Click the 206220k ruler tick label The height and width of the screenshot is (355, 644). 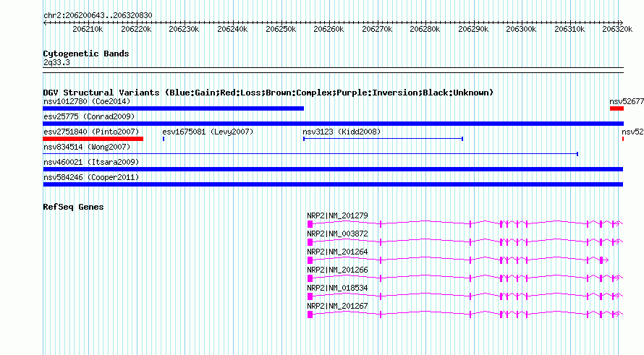tap(136, 29)
